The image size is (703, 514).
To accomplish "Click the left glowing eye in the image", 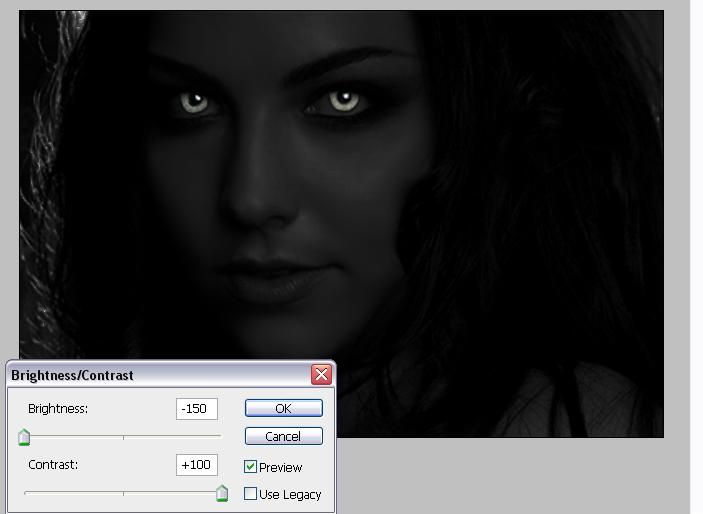I will pyautogui.click(x=194, y=101).
